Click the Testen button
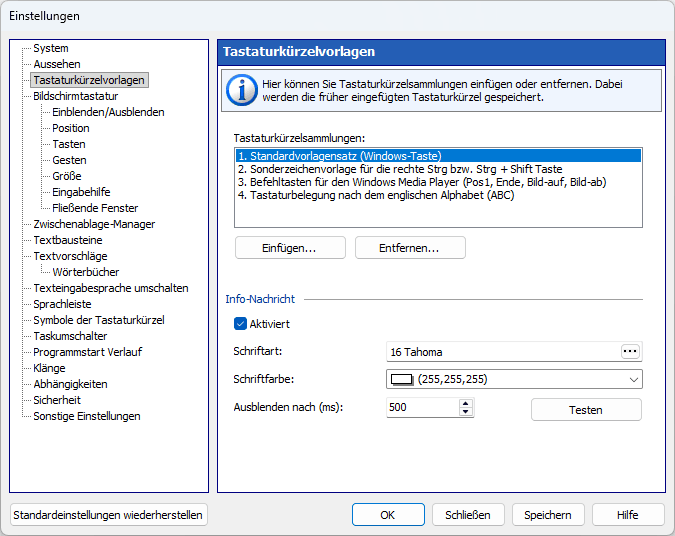Image resolution: width=675 pixels, height=536 pixels. tap(586, 410)
